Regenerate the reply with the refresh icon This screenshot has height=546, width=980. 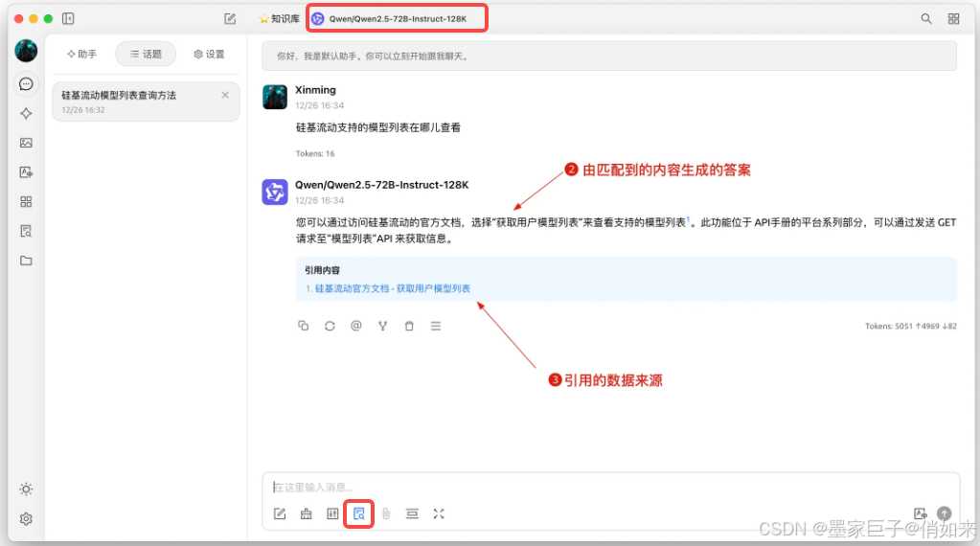[330, 326]
